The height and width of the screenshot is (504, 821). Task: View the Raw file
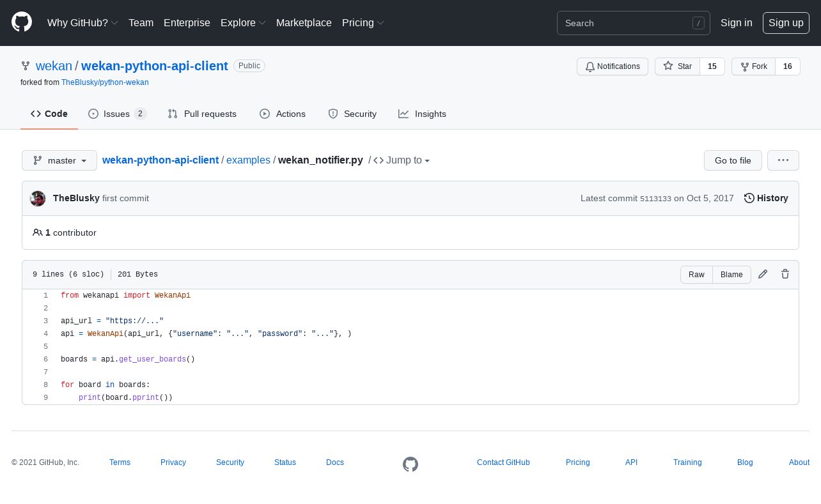coord(696,275)
